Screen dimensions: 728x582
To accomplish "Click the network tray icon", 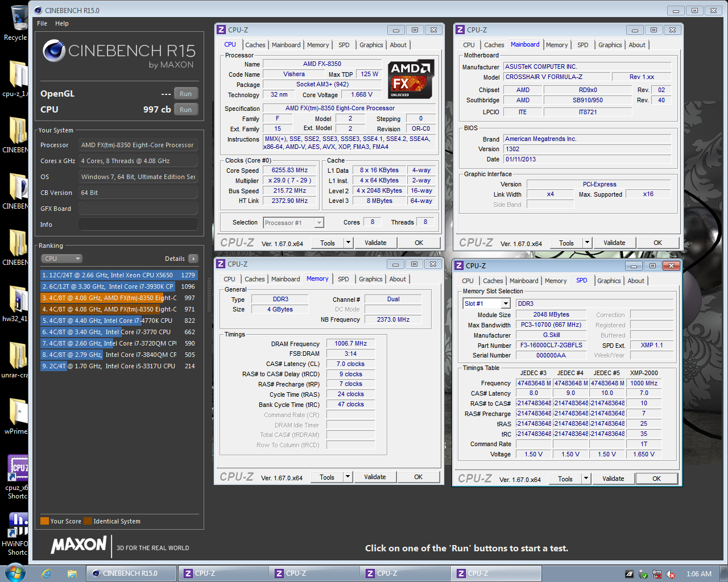I will [657, 574].
